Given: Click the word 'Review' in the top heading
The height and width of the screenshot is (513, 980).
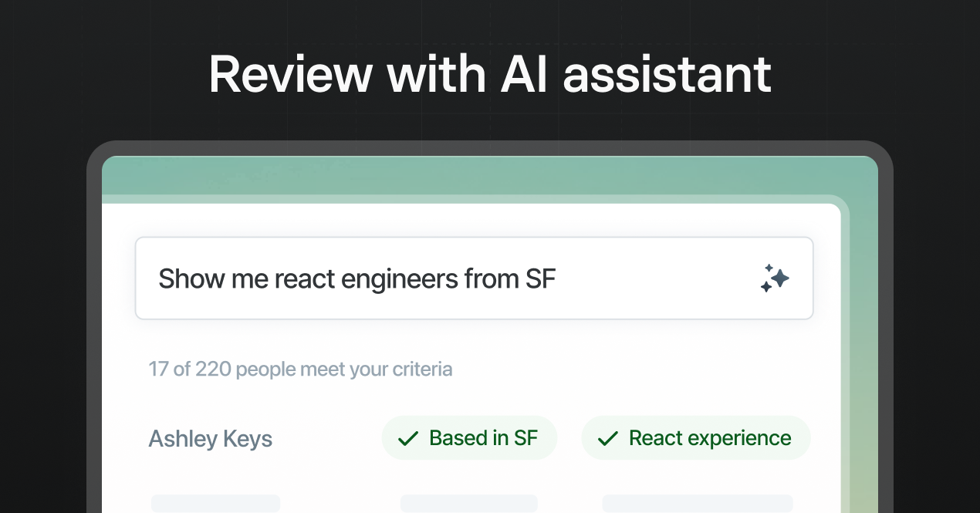Looking at the screenshot, I should 291,75.
